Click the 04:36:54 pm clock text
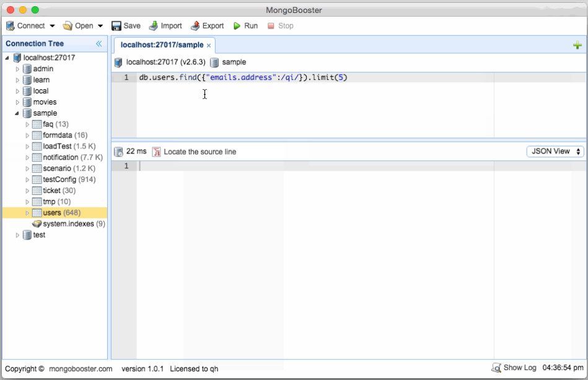 [x=563, y=368]
